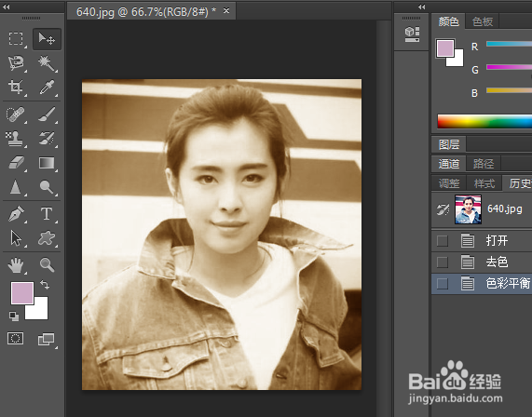The height and width of the screenshot is (417, 532).
Task: Select the Eraser tool
Action: [x=16, y=163]
